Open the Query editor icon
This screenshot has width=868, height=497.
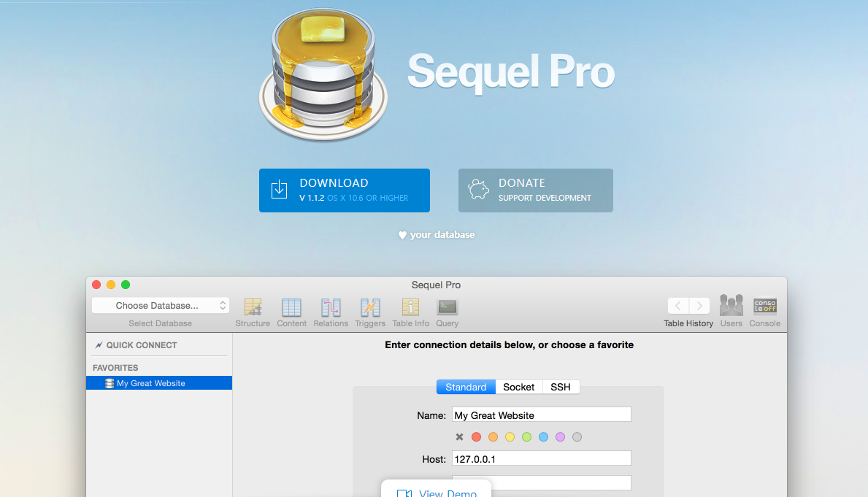point(448,307)
